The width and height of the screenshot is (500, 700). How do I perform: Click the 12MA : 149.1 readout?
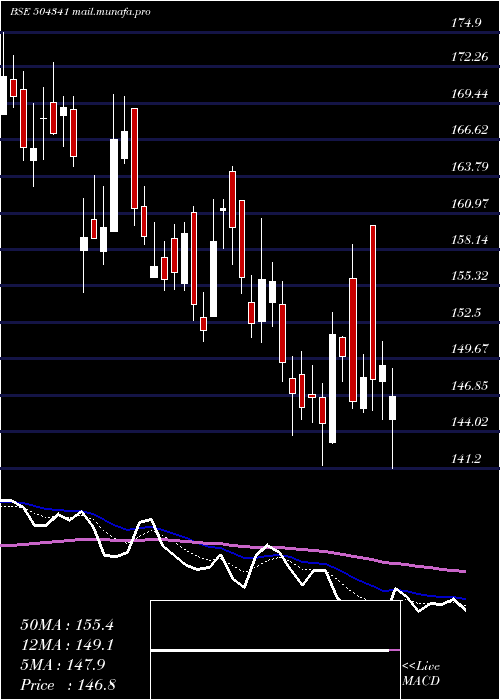[x=67, y=645]
